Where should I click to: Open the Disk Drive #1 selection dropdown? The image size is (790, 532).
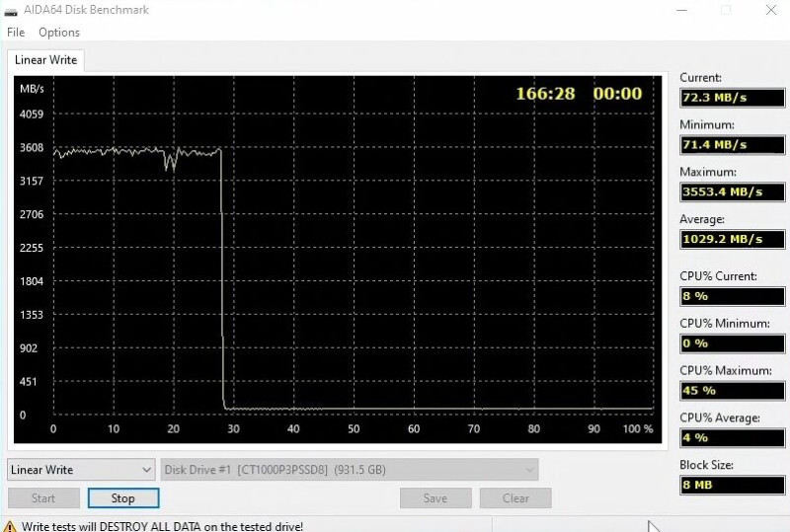tap(350, 470)
